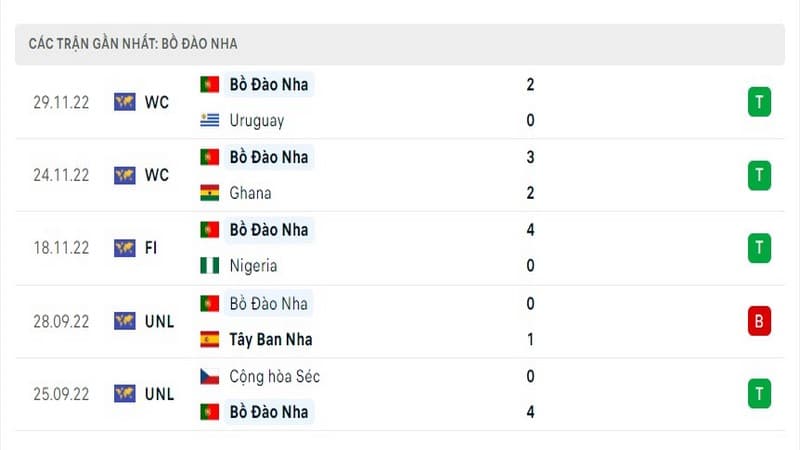
Task: Open the Ghana team link
Action: click(250, 193)
